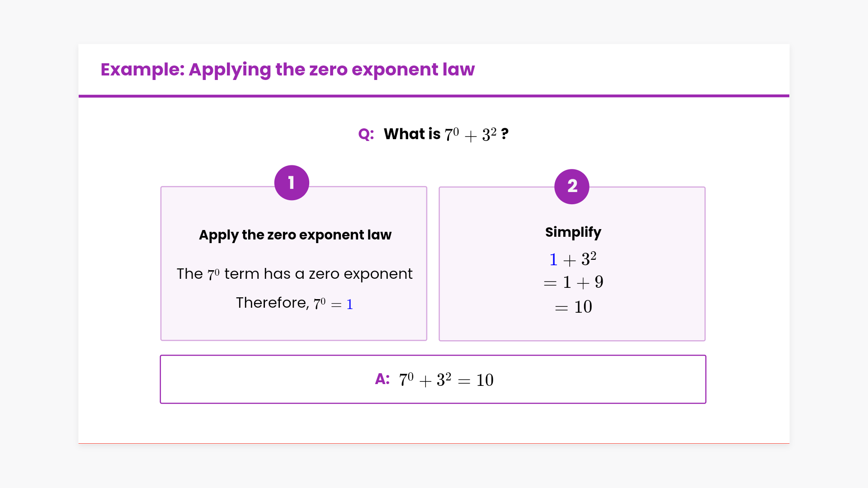Click the purple step 2 circle badge
The height and width of the screenshot is (488, 868).
click(572, 187)
